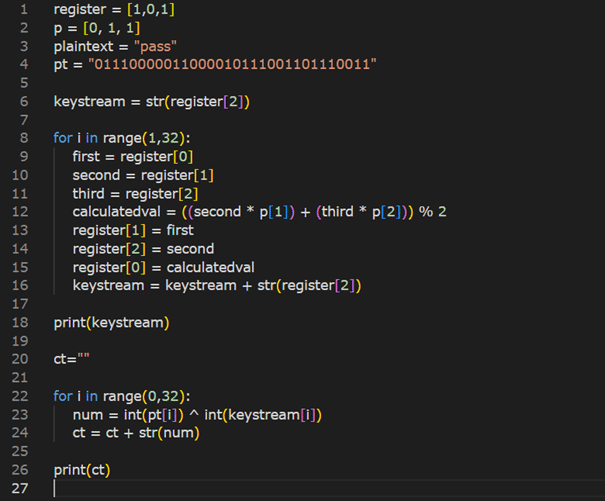Click line number 22 in the gutter
Viewport: 605px width, 501px height.
tap(20, 396)
